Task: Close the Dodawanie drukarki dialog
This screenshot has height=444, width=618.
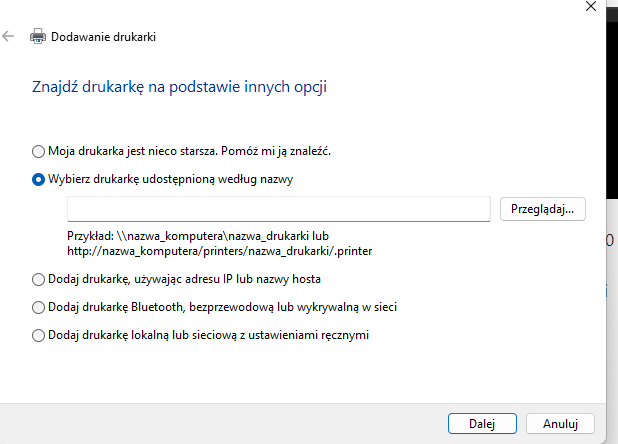Action: [x=591, y=6]
